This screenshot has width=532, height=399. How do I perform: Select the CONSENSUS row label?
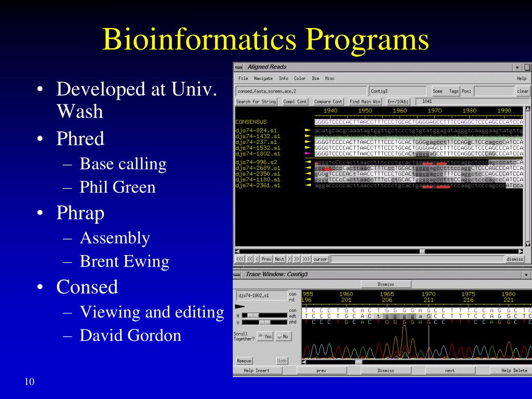click(x=251, y=122)
